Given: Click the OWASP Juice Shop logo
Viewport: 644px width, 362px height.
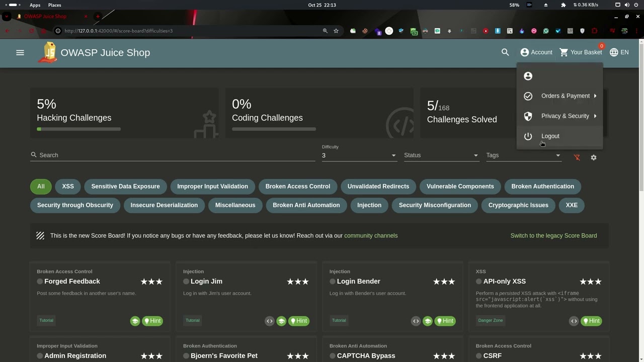Looking at the screenshot, I should coord(48,52).
